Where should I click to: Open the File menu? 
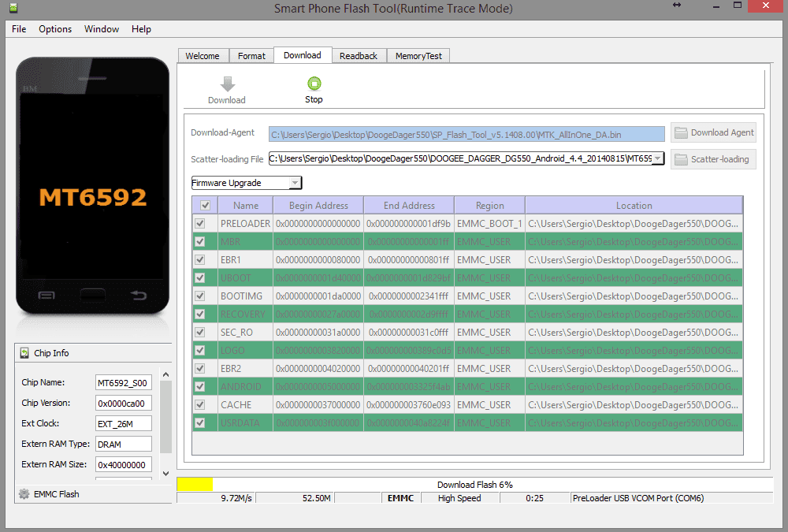tap(19, 29)
